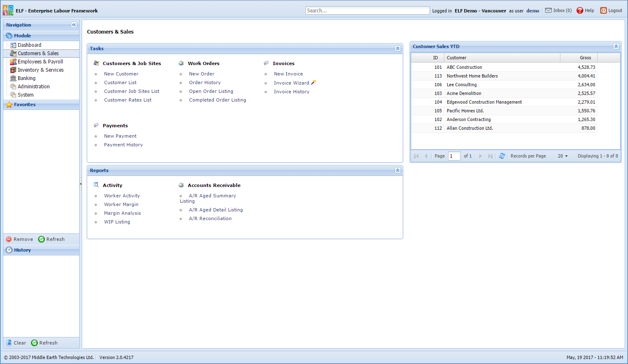Select the System module in the sidebar
Viewport: 628px width, 364px height.
[x=26, y=95]
